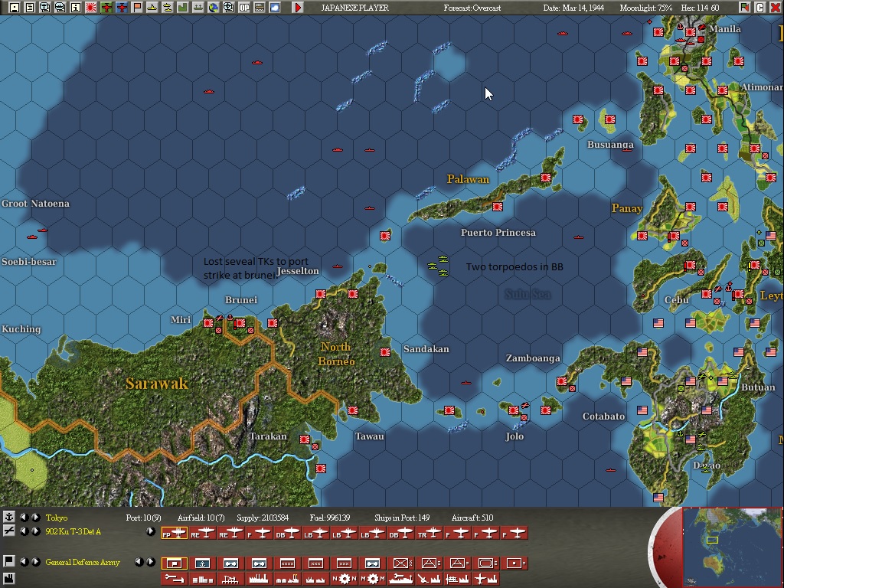Image resolution: width=882 pixels, height=588 pixels.
Task: Open the OP operations toolbar icon
Action: click(x=244, y=8)
